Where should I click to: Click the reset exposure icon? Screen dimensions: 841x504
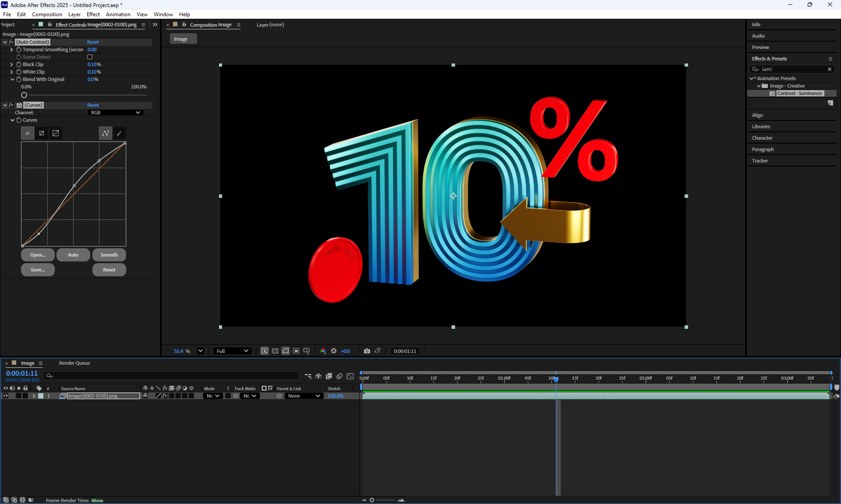point(334,351)
